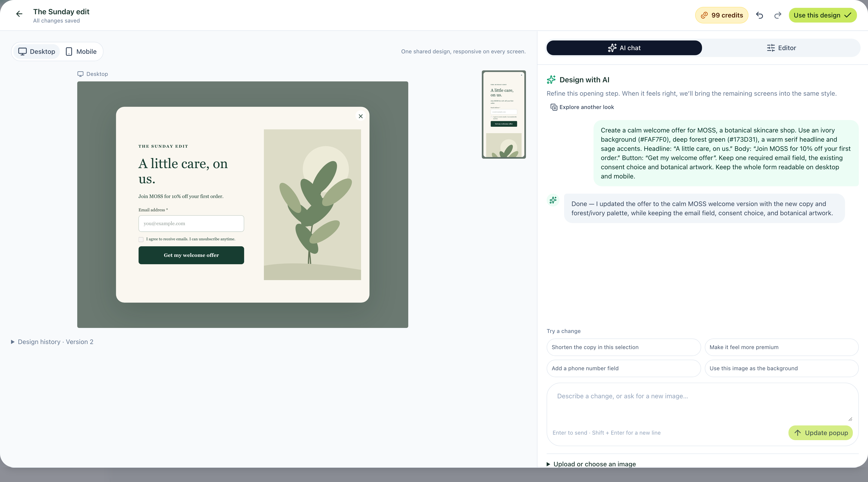Focus the Describe a change text box
868x482 pixels.
[702, 405]
